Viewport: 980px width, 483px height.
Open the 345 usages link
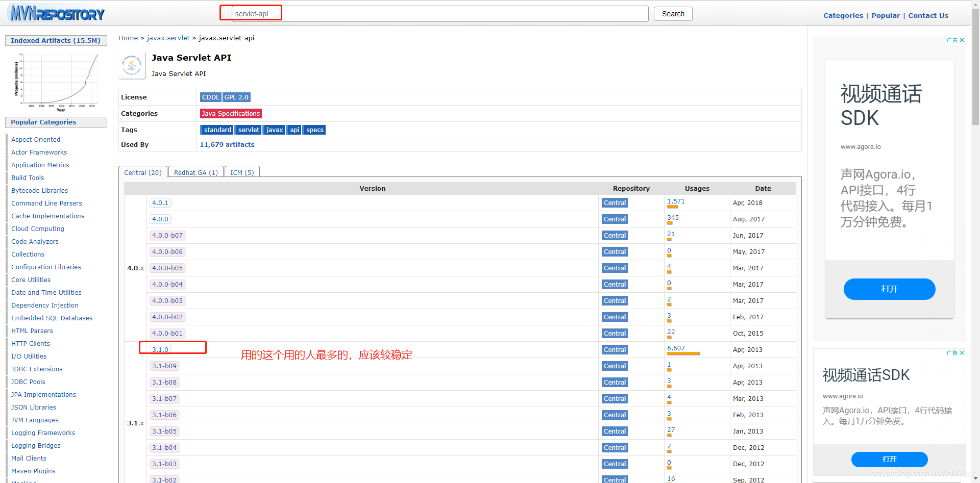pyautogui.click(x=673, y=218)
